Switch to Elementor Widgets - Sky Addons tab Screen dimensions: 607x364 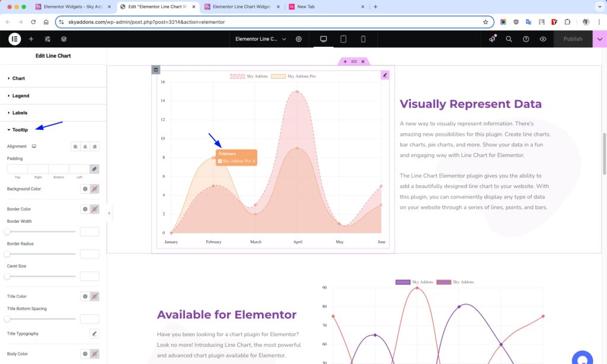(x=73, y=7)
